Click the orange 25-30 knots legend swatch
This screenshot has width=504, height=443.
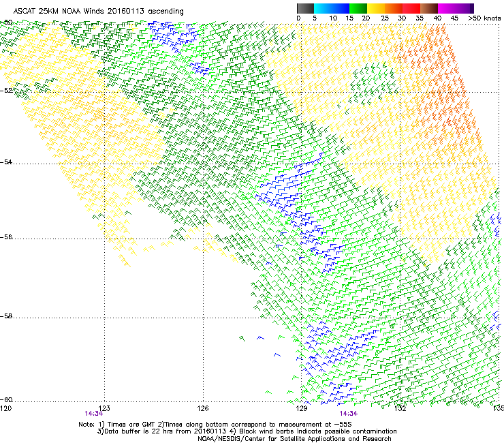point(394,8)
